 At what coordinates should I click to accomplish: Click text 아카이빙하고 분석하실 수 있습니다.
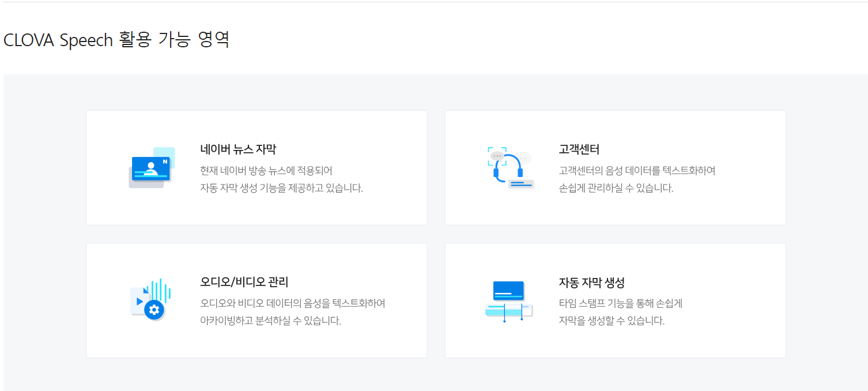[x=271, y=321]
